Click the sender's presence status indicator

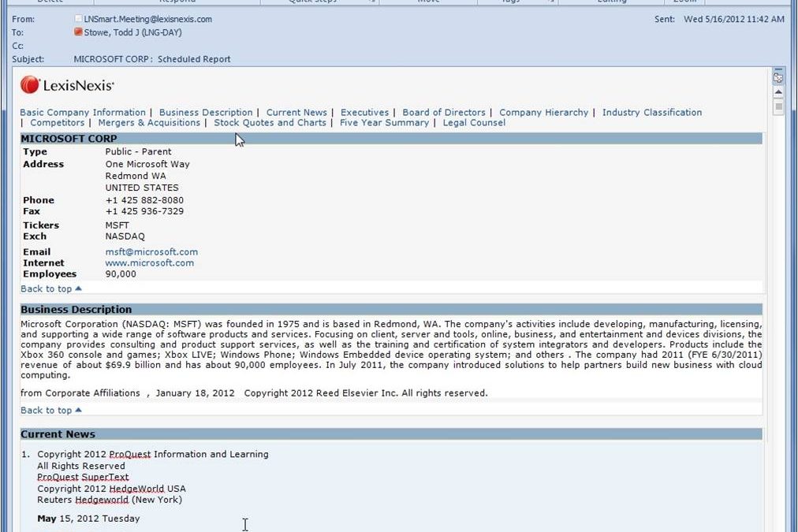78,19
